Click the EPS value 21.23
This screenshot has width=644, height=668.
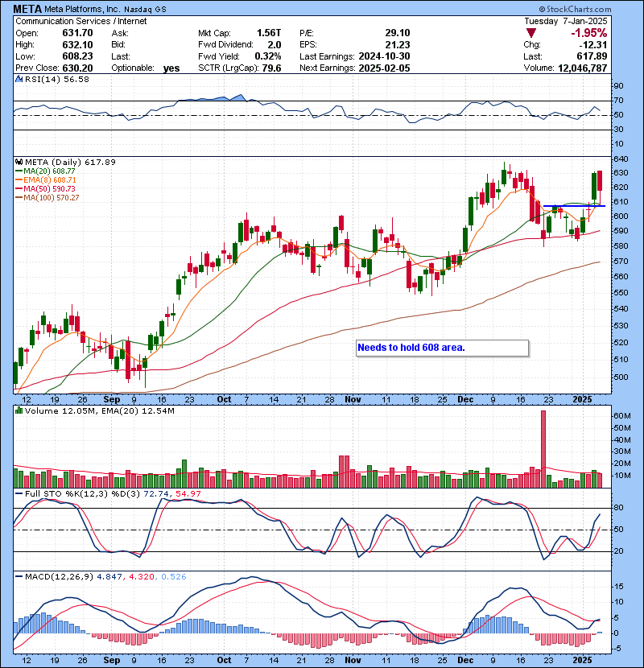tap(397, 45)
